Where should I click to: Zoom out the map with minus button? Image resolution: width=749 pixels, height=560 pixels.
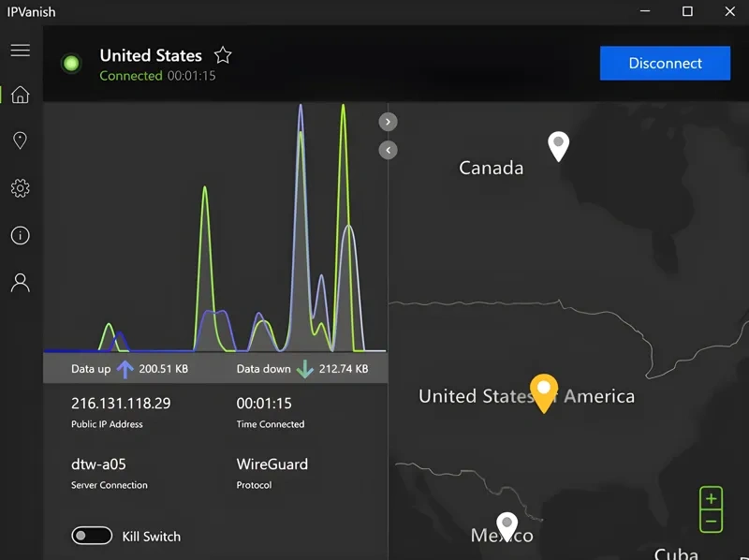711,522
